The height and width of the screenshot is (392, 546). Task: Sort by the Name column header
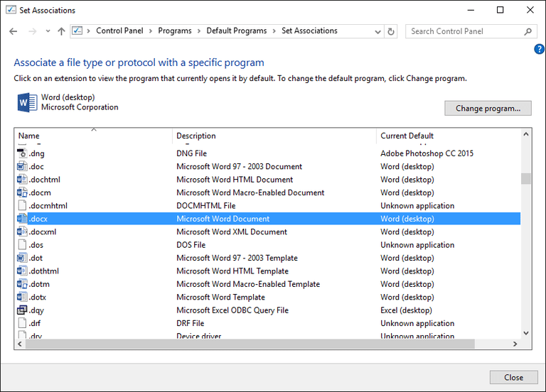(x=93, y=136)
